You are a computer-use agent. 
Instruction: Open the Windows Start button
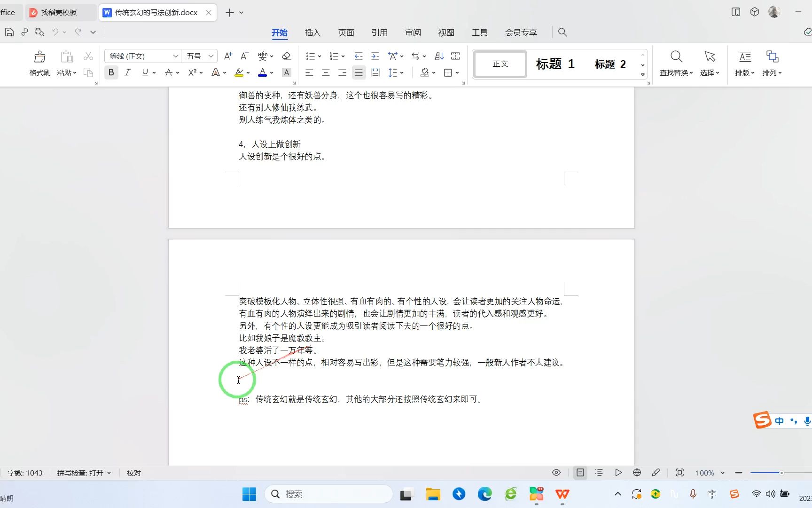pos(249,494)
